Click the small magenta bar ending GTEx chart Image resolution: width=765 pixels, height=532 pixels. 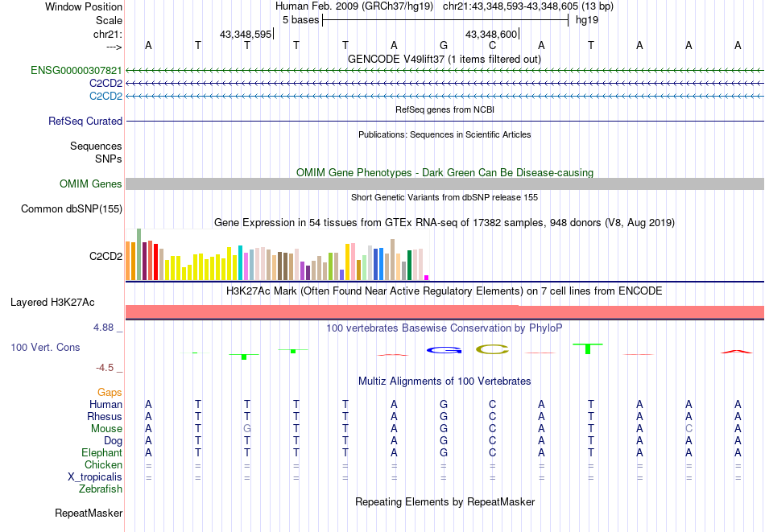pyautogui.click(x=427, y=278)
